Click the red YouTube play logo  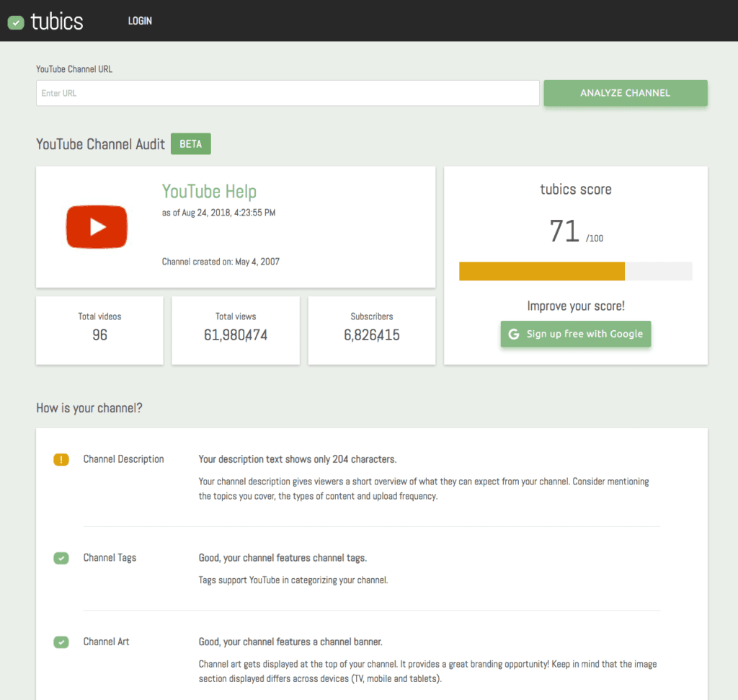tap(97, 227)
